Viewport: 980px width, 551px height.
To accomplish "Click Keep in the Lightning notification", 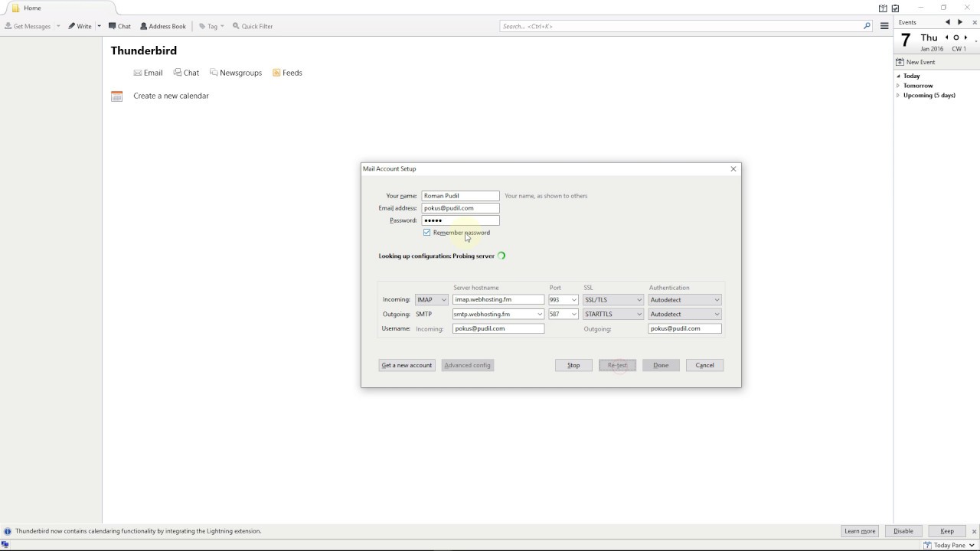I will click(947, 531).
